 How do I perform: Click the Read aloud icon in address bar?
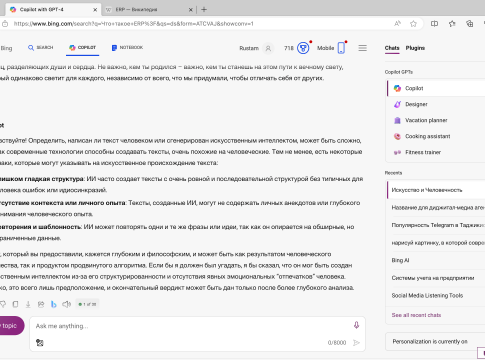click(x=397, y=24)
